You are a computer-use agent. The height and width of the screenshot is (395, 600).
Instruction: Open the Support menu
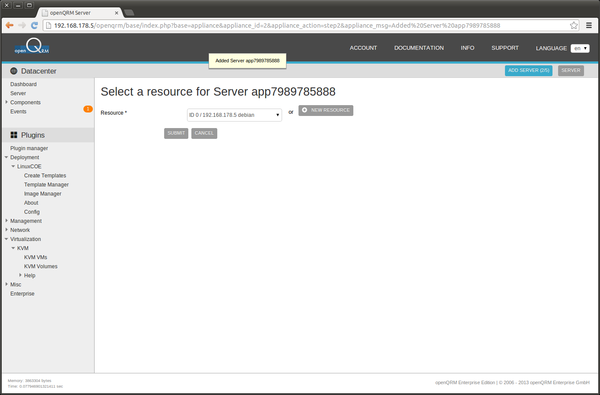tap(505, 48)
